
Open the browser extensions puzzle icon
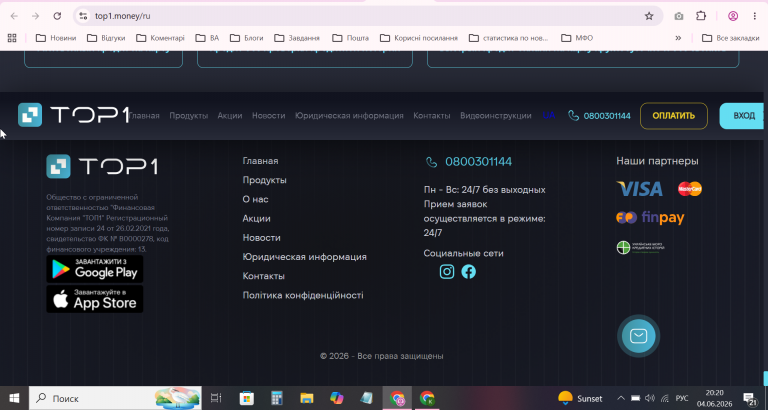[701, 16]
